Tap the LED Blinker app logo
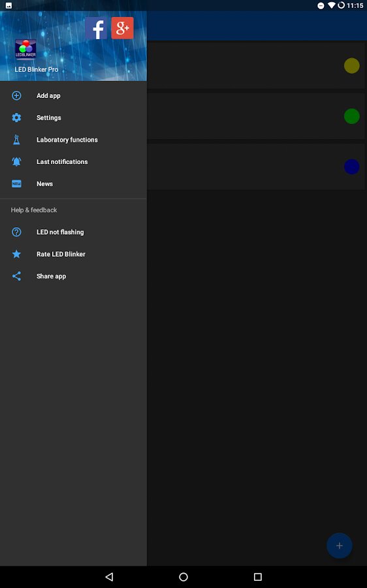The width and height of the screenshot is (367, 588). click(25, 49)
